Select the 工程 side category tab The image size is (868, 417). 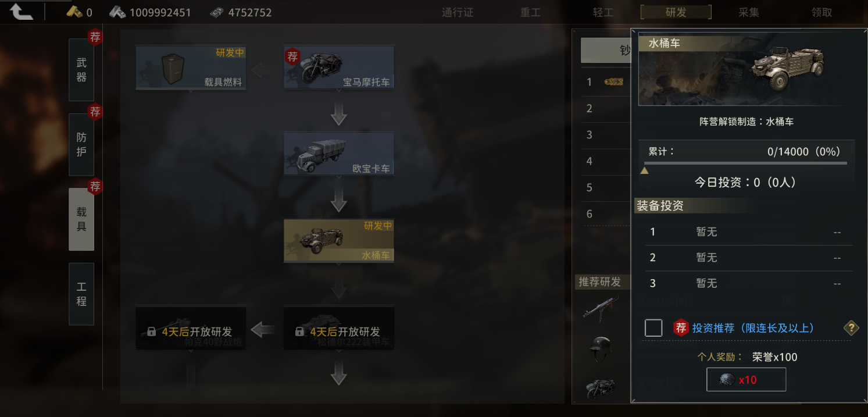(81, 294)
